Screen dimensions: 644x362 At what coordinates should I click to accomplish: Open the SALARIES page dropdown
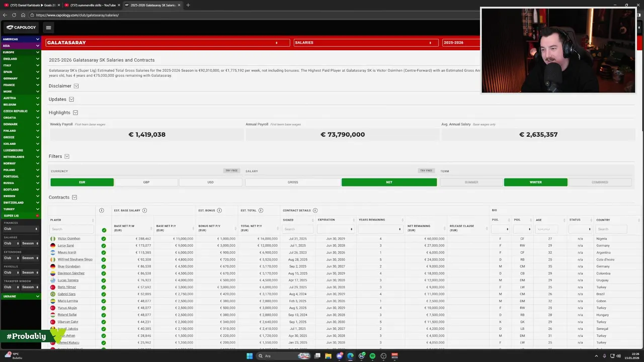pyautogui.click(x=365, y=43)
